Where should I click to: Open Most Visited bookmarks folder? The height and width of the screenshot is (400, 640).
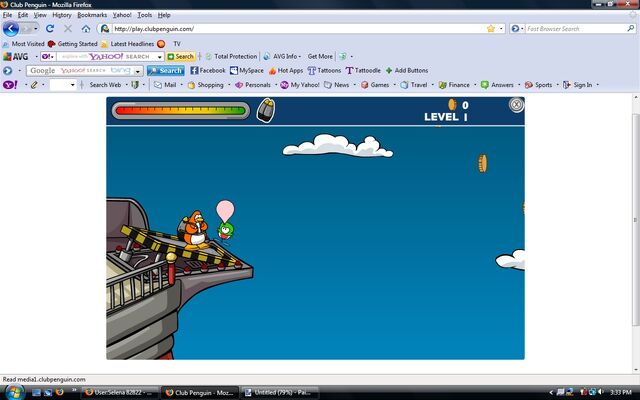click(x=24, y=44)
